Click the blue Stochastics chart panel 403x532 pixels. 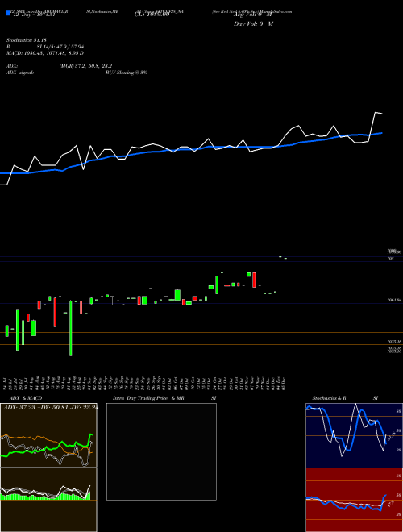tap(354, 435)
